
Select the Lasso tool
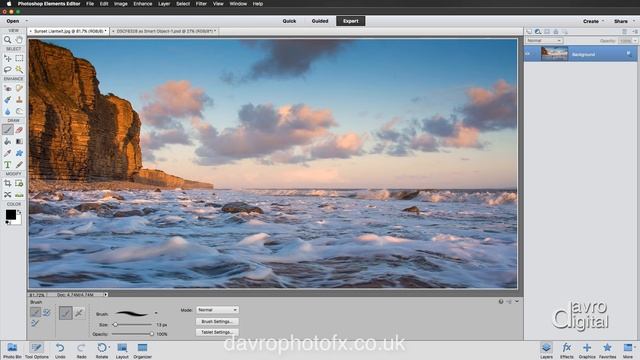(x=7, y=70)
